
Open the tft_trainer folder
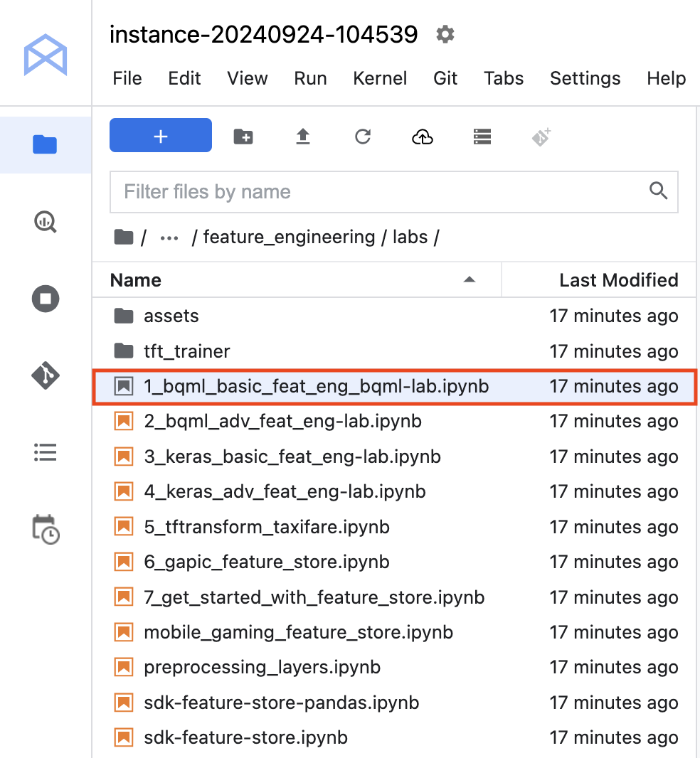[x=186, y=351]
